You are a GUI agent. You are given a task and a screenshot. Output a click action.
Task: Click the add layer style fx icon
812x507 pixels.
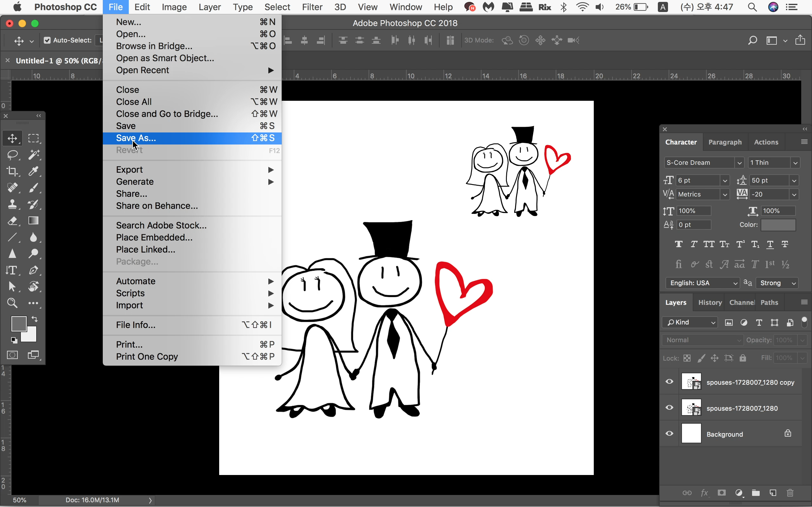[x=704, y=492]
